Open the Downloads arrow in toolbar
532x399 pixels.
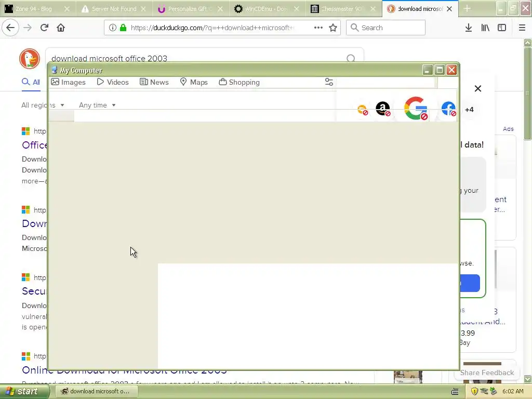point(469,28)
